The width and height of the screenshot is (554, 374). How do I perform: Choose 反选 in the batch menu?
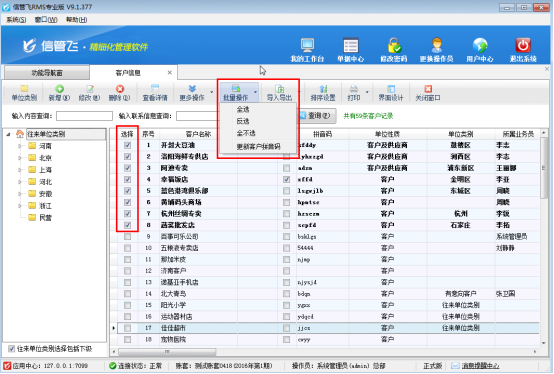[243, 121]
